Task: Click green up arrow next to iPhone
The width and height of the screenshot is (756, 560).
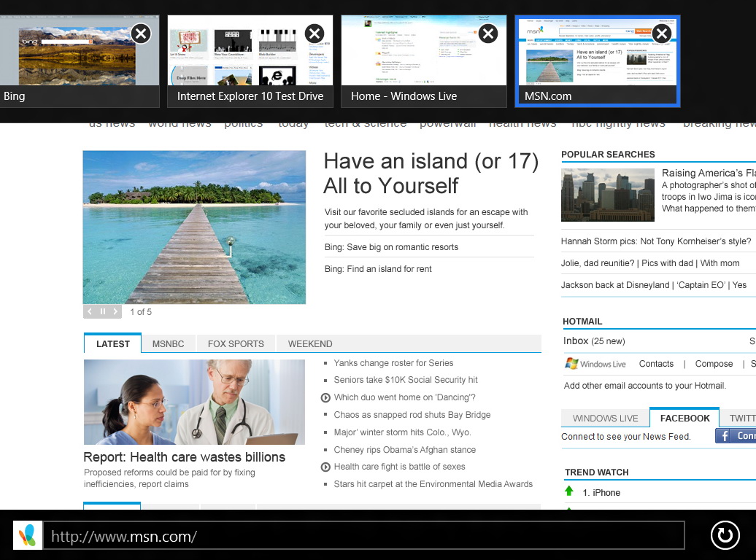Action: [x=569, y=491]
